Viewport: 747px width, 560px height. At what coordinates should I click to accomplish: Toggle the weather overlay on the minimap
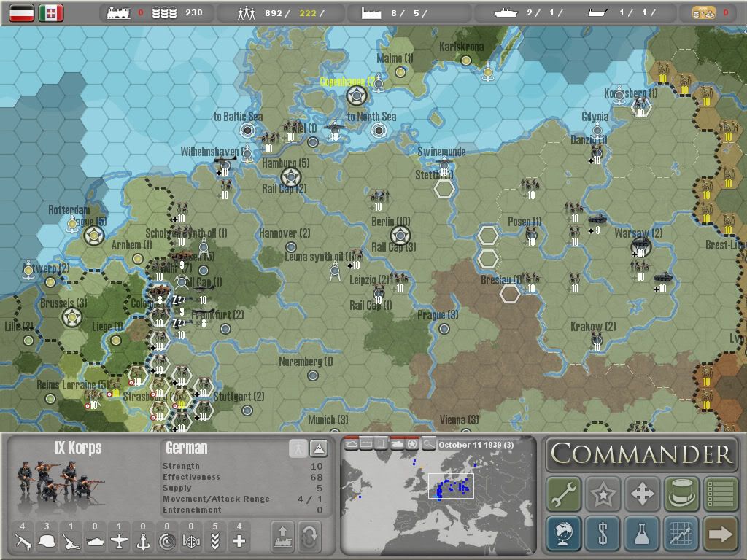(x=352, y=444)
